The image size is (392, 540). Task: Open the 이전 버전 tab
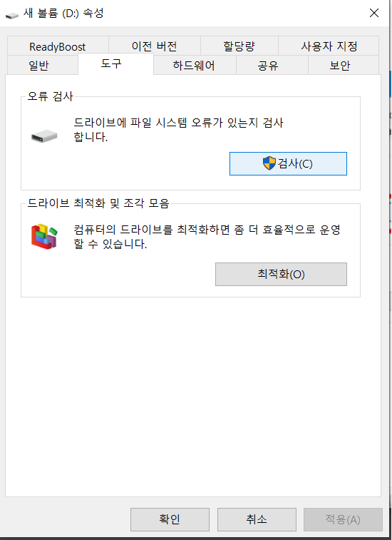tap(154, 46)
